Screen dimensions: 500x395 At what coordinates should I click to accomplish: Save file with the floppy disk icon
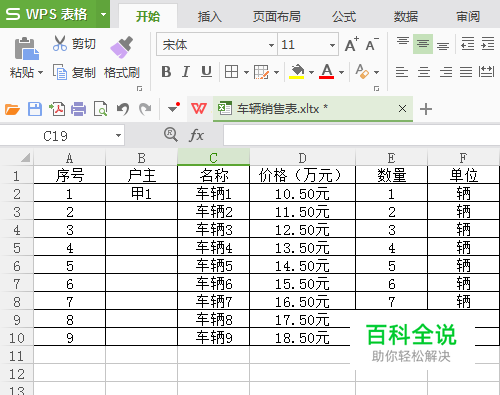[35, 109]
